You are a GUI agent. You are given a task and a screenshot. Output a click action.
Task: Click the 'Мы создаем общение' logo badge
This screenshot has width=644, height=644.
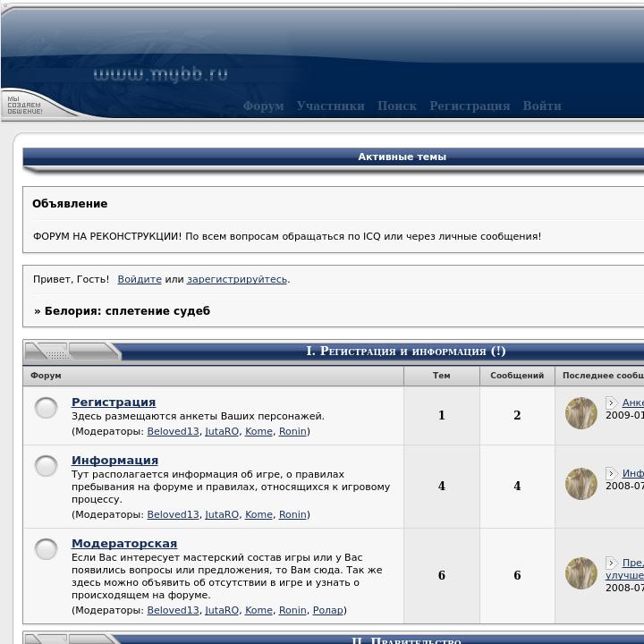(x=25, y=106)
